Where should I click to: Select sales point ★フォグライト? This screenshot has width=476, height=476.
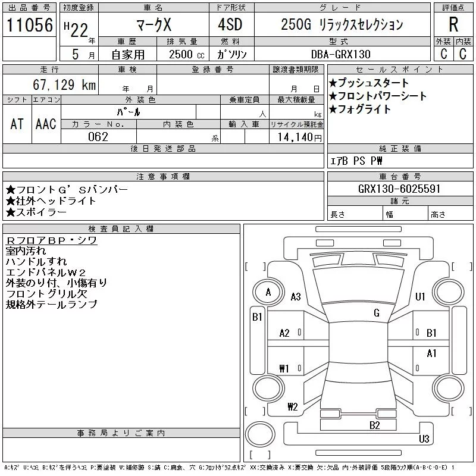360,109
